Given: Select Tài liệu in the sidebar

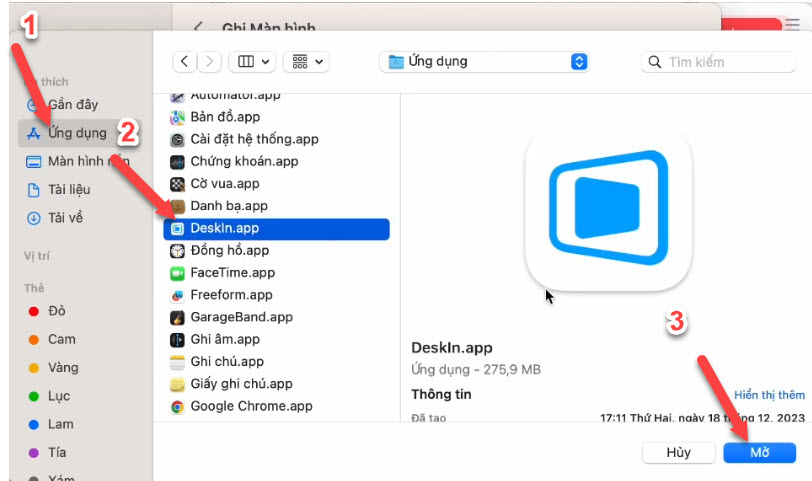Looking at the screenshot, I should (79, 190).
